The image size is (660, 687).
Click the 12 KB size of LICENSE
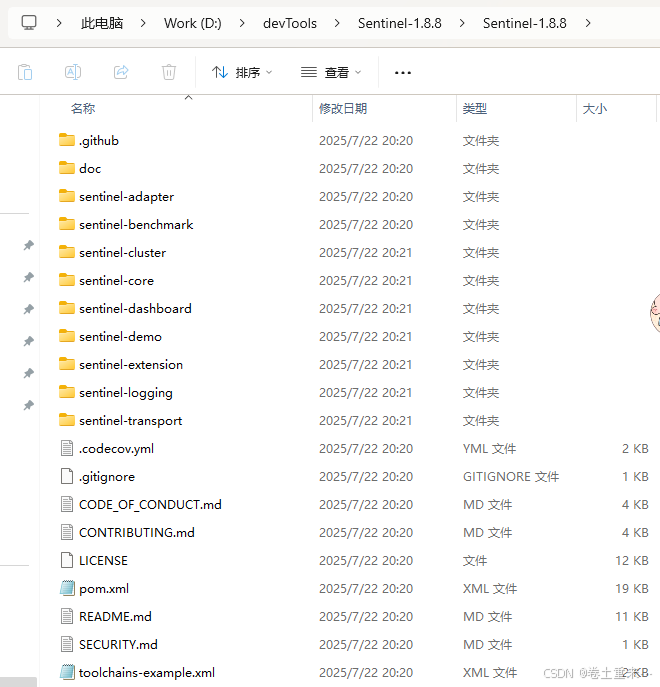coord(632,560)
